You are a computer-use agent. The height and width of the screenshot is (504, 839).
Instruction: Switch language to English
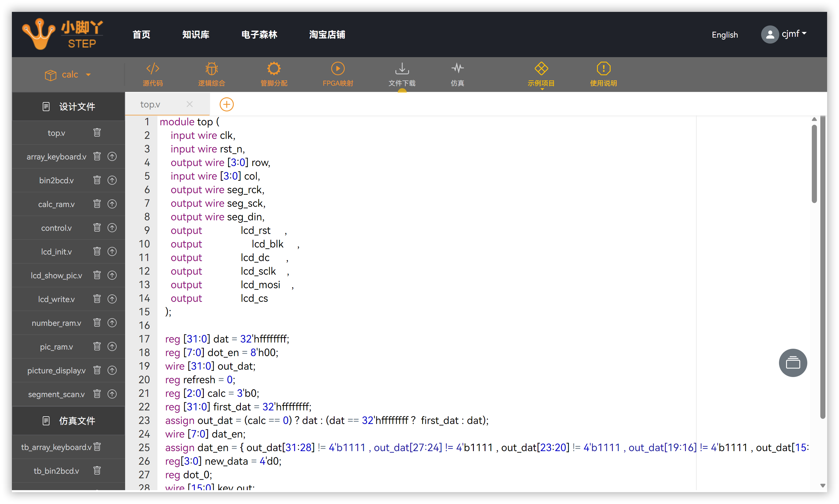click(724, 35)
